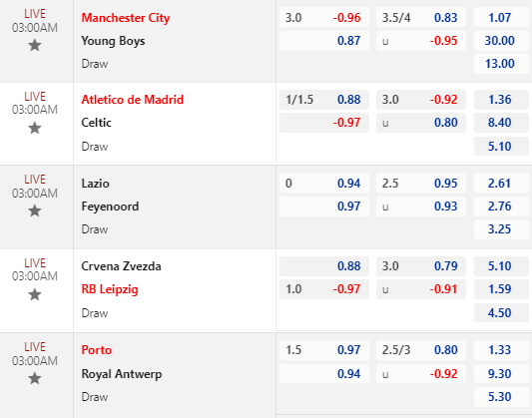Pick Feyenoord win odds 2.76
Viewport: 532px width, 418px height.
[x=501, y=207]
